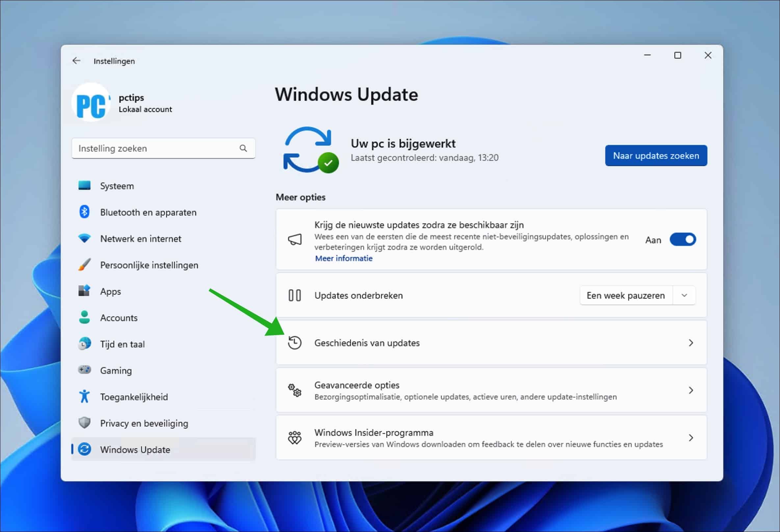
Task: Click the Systeem monitor icon
Action: coord(84,186)
